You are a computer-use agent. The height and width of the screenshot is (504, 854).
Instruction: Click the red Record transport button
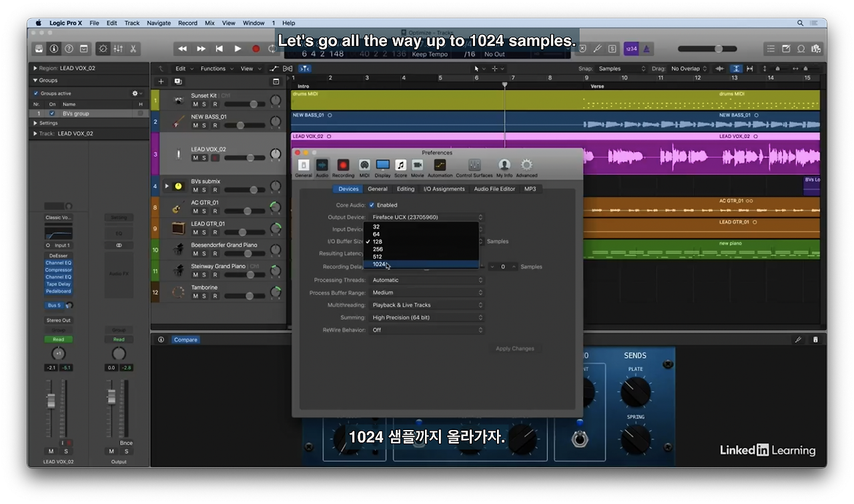point(256,49)
